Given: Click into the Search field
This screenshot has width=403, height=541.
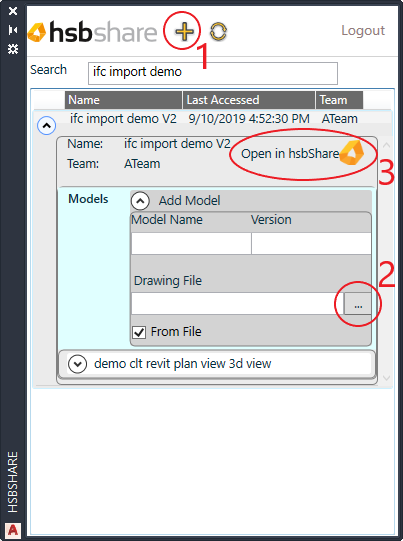Looking at the screenshot, I should click(x=213, y=73).
